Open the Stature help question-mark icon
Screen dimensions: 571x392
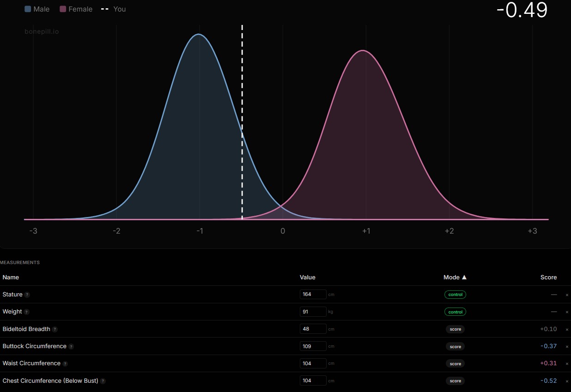point(27,295)
